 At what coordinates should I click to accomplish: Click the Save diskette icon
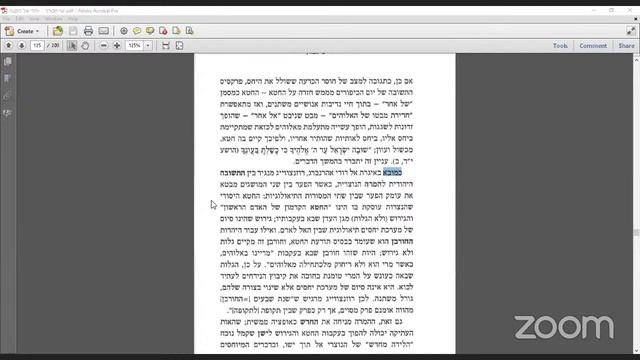click(73, 31)
